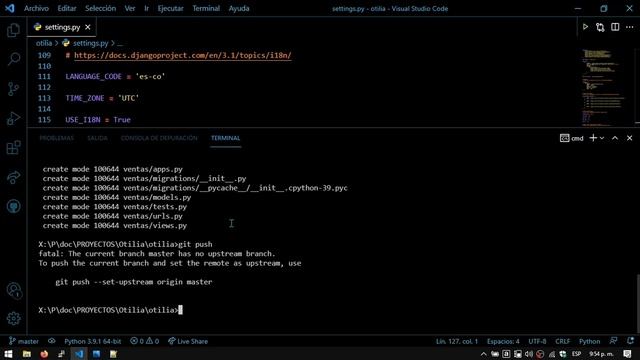
Task: Change Python language mode in status bar
Action: point(589,341)
